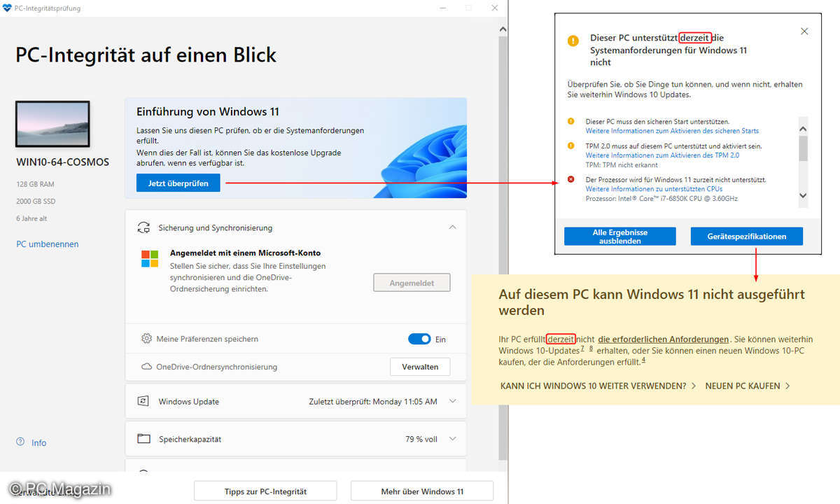This screenshot has width=840, height=504.
Task: Click the results list scrollbar thumb
Action: [803, 148]
